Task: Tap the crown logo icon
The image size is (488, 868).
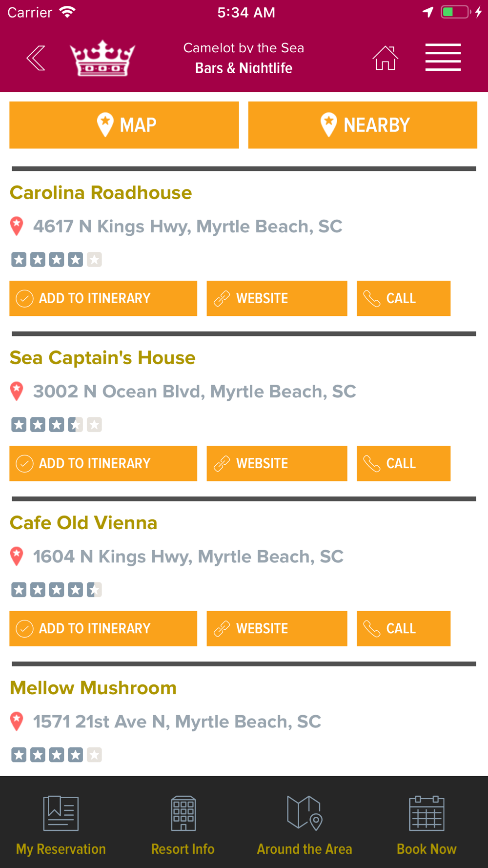Action: (x=102, y=58)
